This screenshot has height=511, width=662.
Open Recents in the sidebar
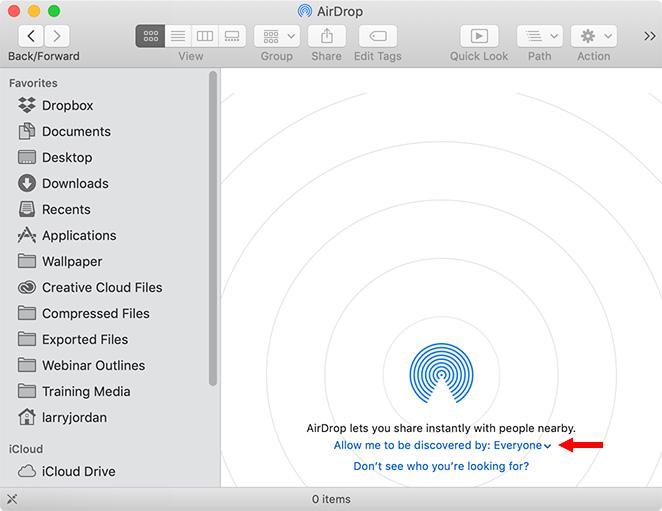(54, 209)
